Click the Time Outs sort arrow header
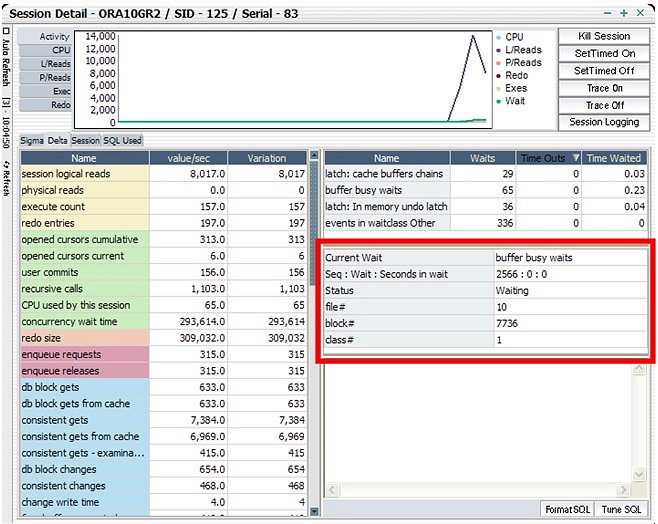The image size is (658, 524). coord(576,158)
